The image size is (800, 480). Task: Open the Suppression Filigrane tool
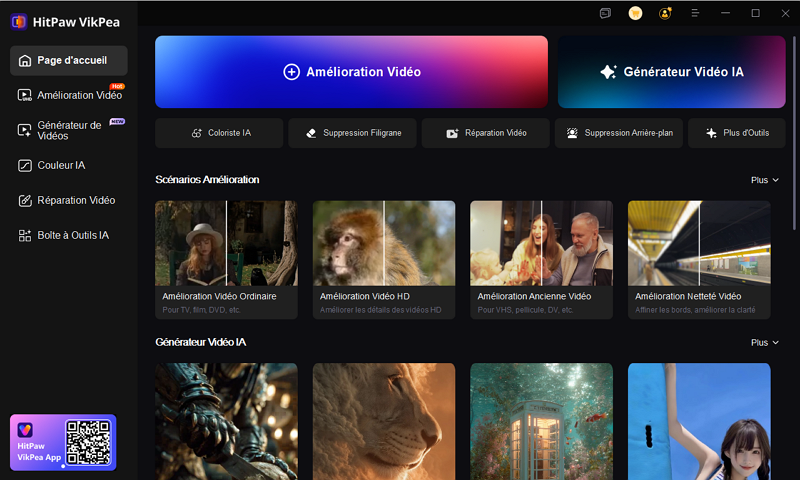click(352, 133)
